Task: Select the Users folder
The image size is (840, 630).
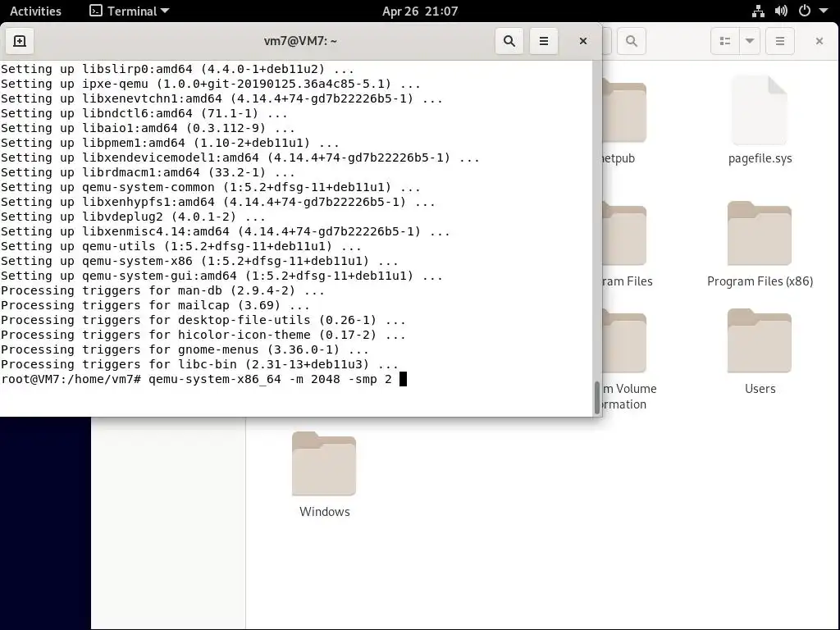Action: [x=760, y=352]
